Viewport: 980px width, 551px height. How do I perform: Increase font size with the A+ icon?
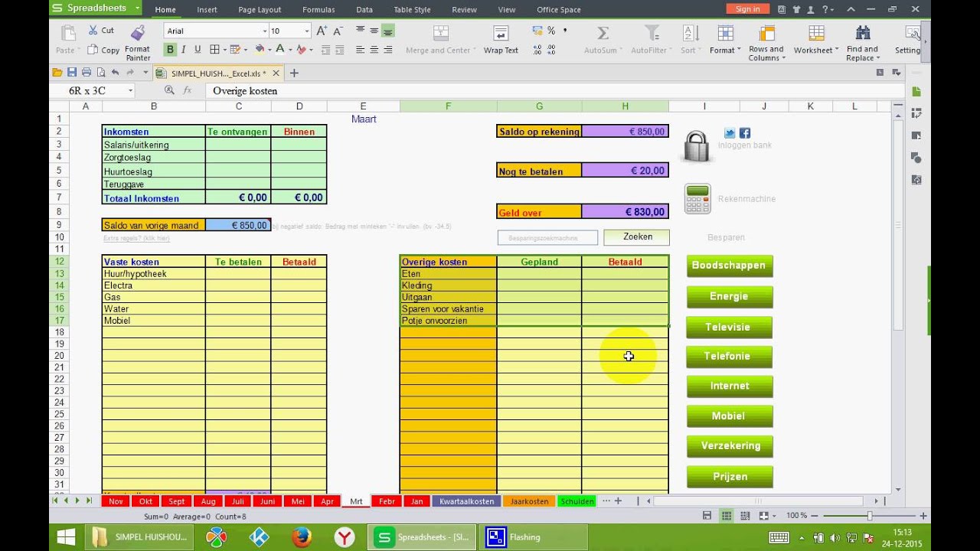[322, 31]
